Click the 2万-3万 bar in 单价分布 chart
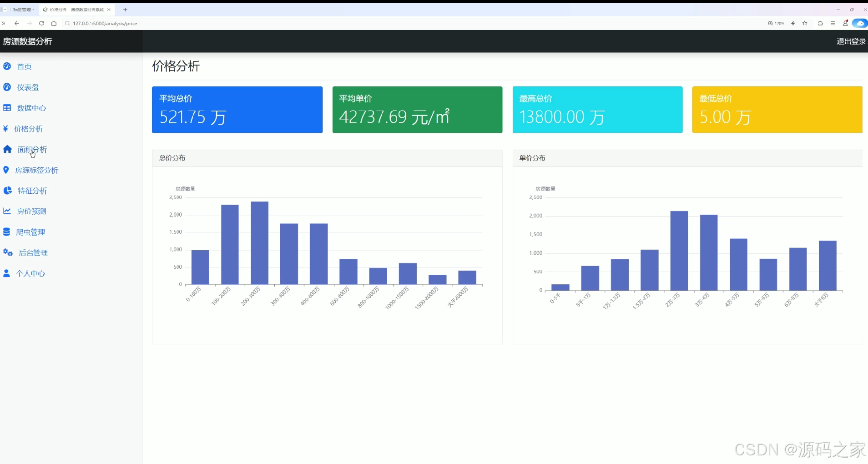Viewport: 868px width, 464px height. tap(679, 251)
